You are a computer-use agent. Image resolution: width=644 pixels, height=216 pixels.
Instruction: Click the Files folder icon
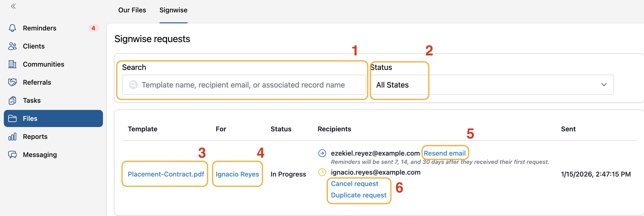[x=12, y=118]
